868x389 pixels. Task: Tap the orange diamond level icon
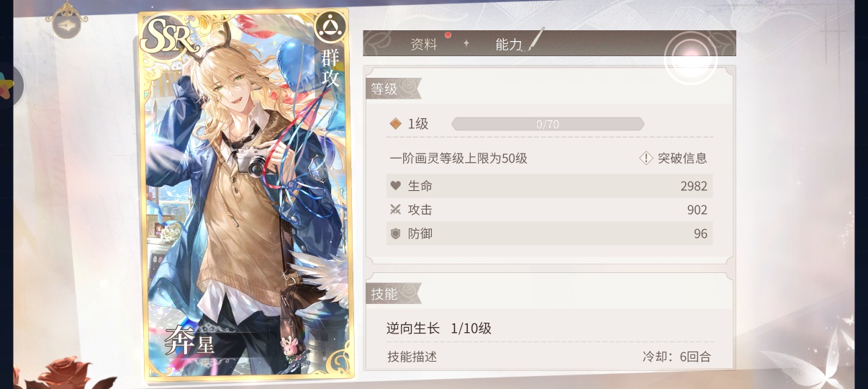pos(395,124)
